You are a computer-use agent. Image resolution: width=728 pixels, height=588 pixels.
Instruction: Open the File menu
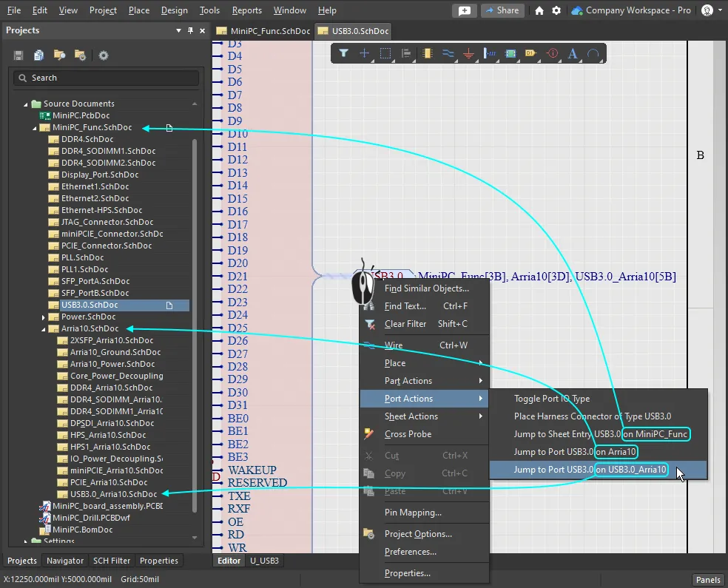coord(14,10)
